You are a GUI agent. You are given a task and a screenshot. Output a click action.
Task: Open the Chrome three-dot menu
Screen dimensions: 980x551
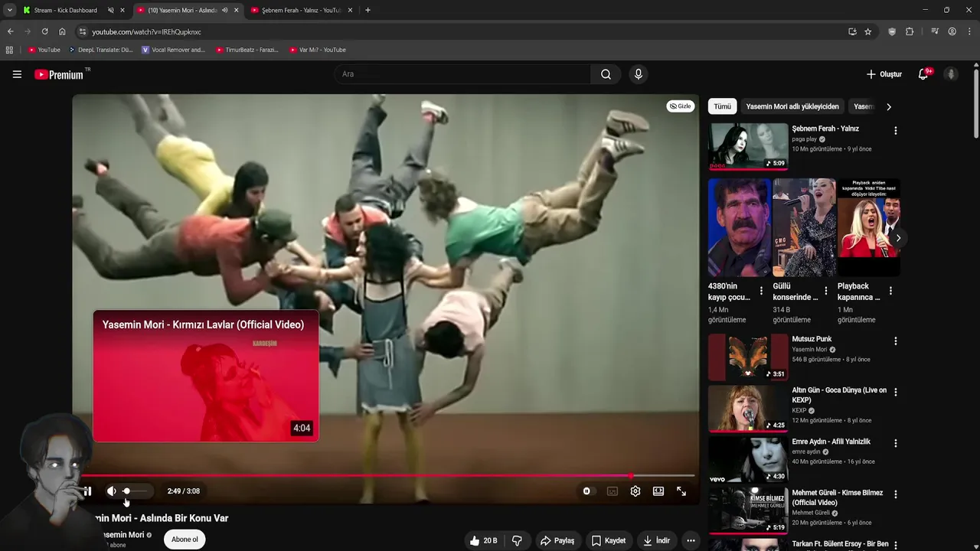point(970,31)
